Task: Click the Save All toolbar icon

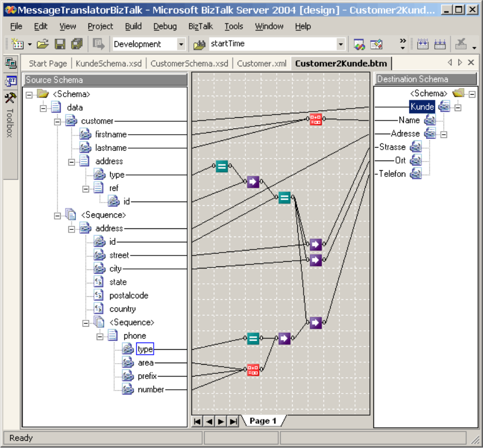Action: (x=77, y=44)
